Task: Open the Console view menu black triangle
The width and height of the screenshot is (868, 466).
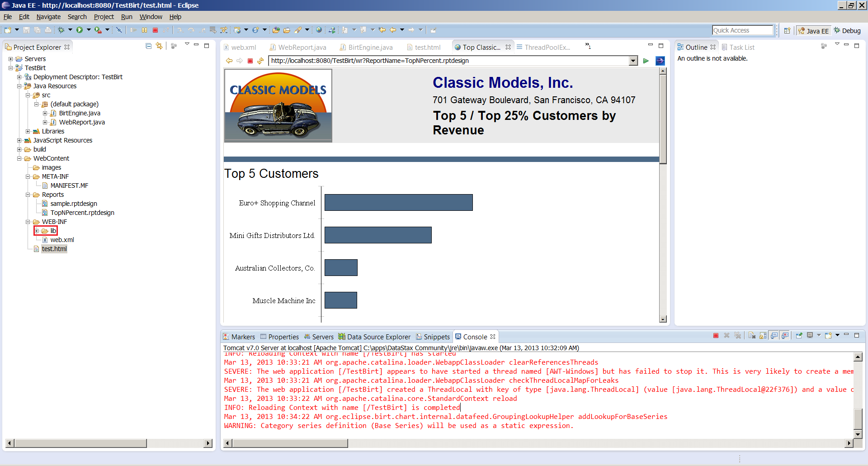Action: coord(838,335)
